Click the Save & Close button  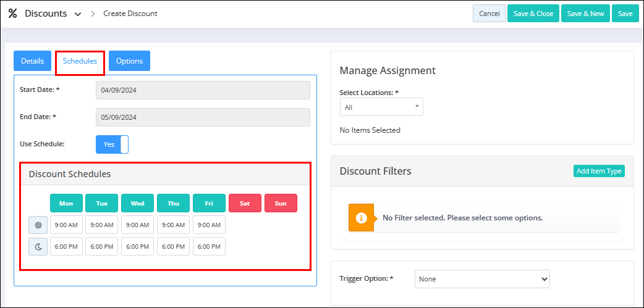533,14
